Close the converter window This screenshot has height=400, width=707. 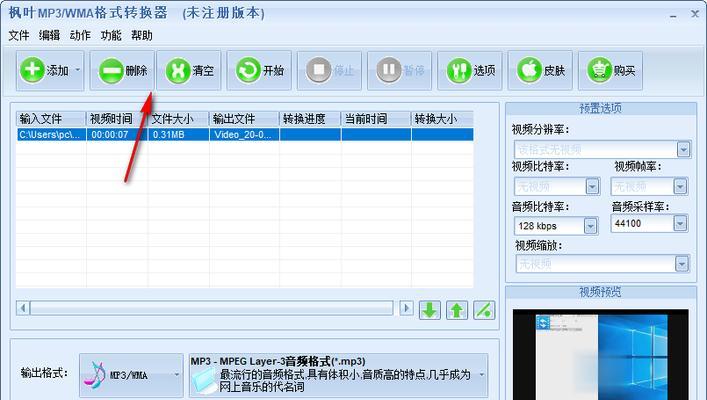tap(695, 14)
